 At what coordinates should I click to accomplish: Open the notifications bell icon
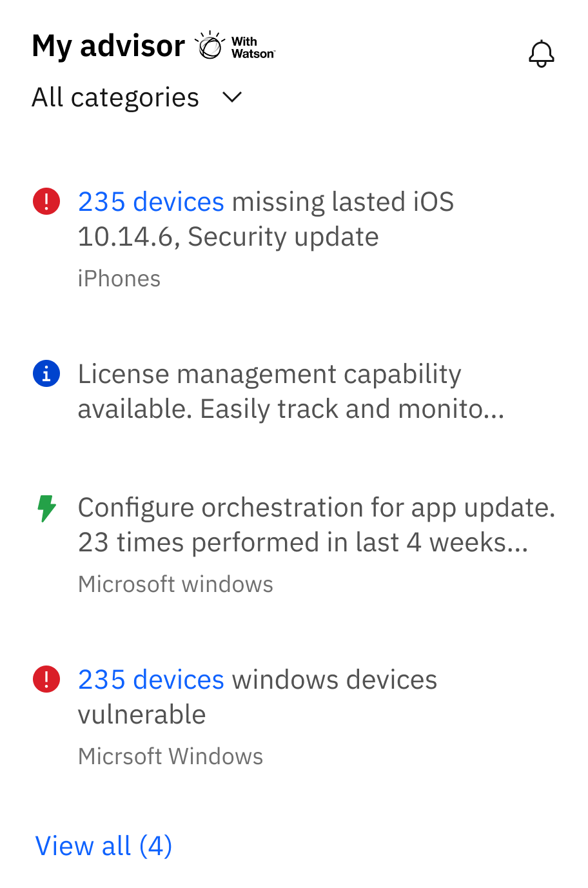coord(541,54)
